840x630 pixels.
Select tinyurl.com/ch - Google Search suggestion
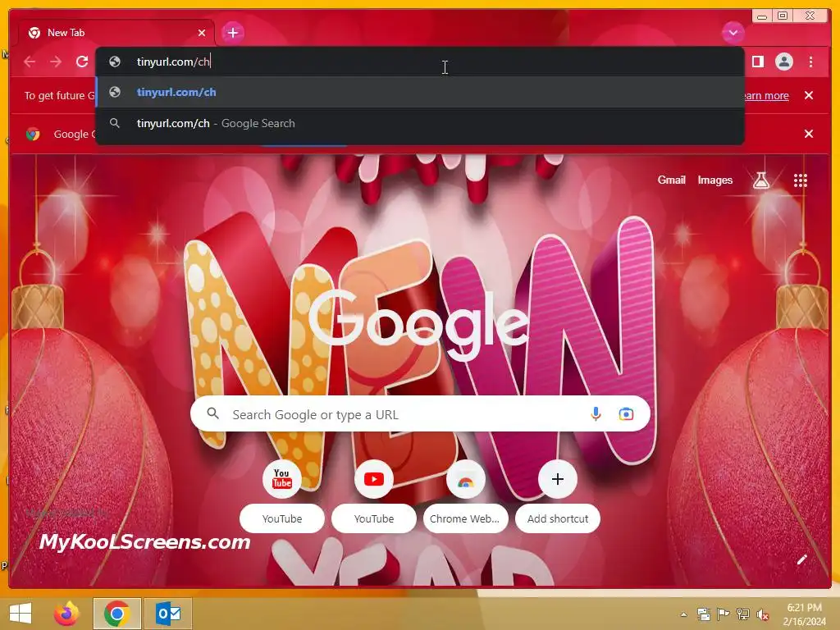[420, 123]
